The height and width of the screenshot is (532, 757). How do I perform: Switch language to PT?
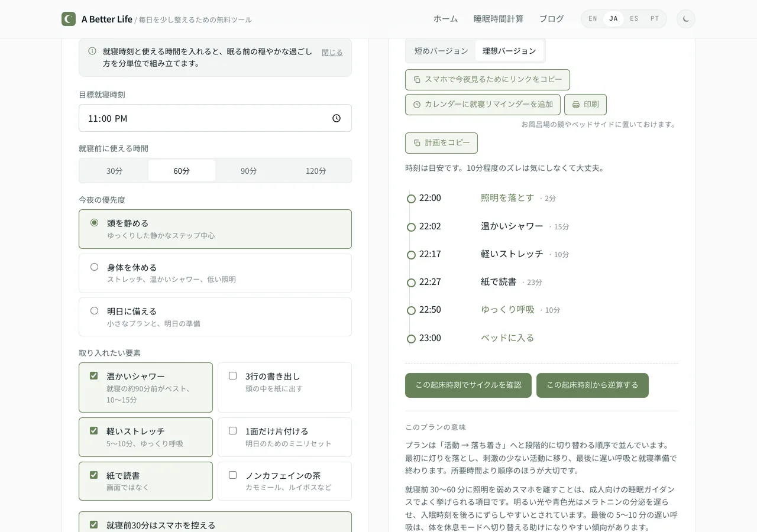(655, 19)
